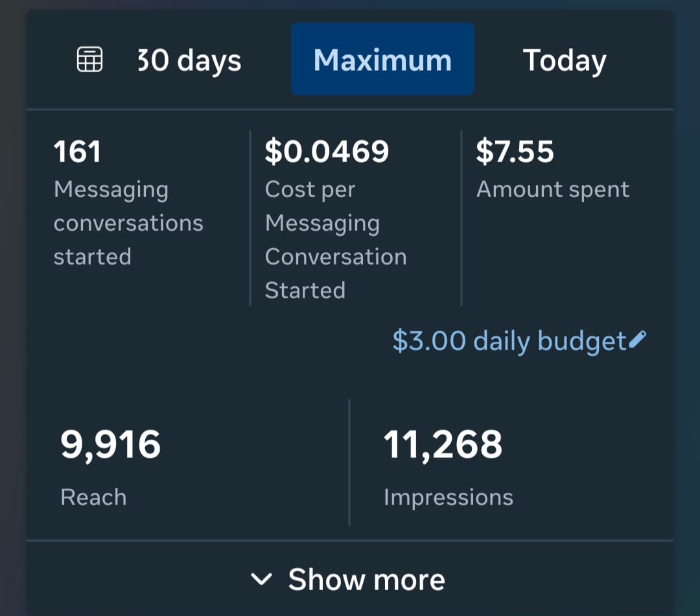Select the Amount spent label
This screenshot has width=700, height=616.
pyautogui.click(x=553, y=189)
